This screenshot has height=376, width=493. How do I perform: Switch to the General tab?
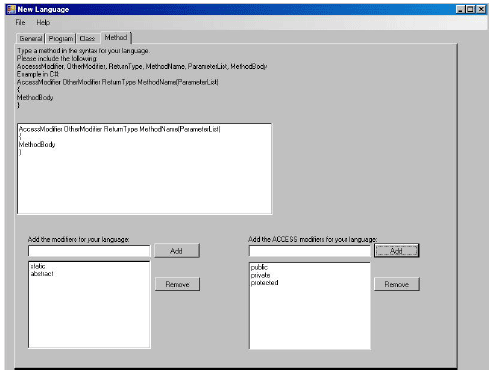click(x=31, y=39)
